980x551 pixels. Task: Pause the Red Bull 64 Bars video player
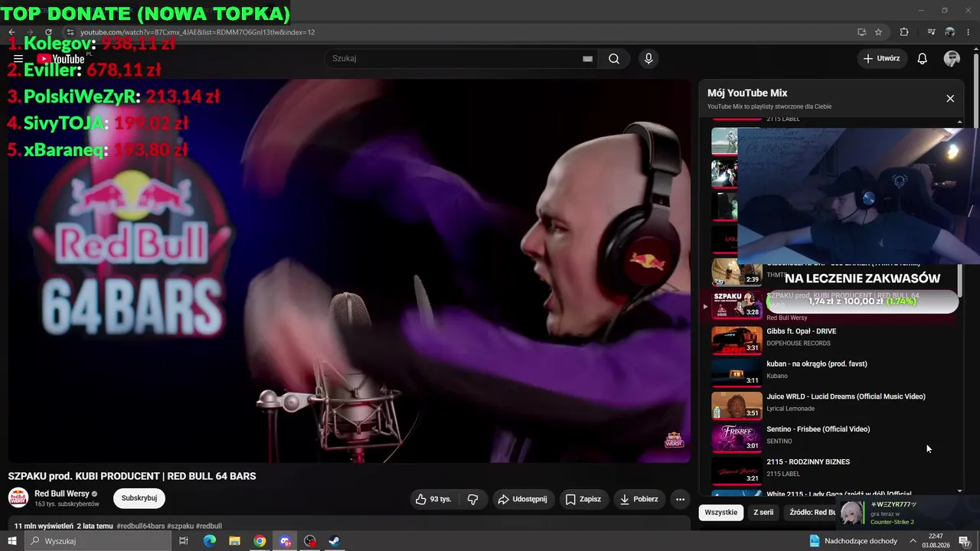coord(349,271)
